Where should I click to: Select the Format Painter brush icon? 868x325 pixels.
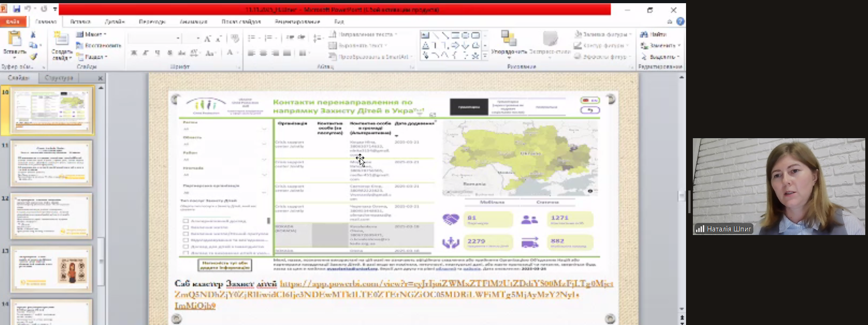pos(33,57)
